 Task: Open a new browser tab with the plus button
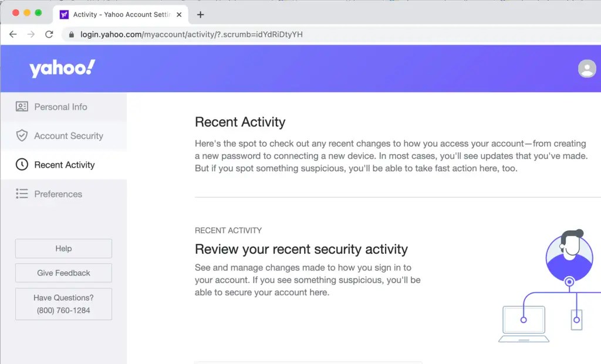pyautogui.click(x=200, y=13)
